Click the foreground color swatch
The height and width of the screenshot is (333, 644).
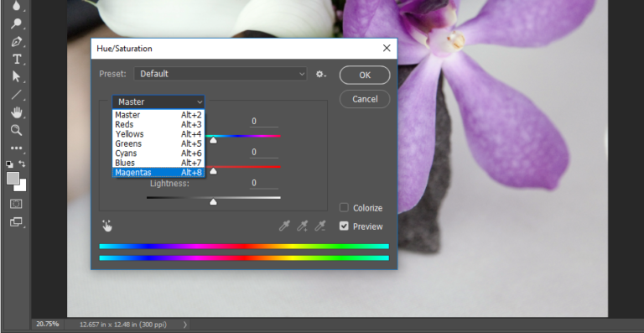[x=13, y=178]
